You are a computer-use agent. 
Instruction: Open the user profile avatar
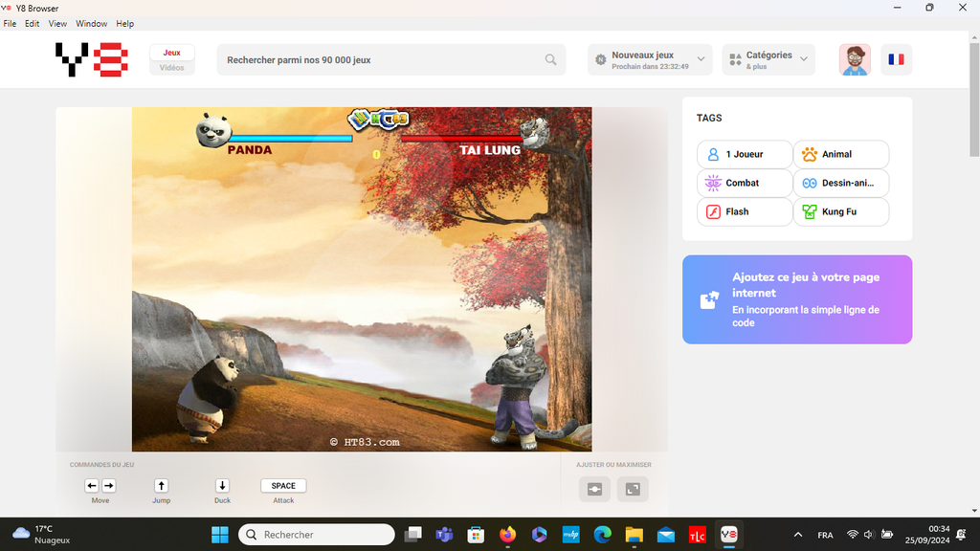pyautogui.click(x=855, y=59)
